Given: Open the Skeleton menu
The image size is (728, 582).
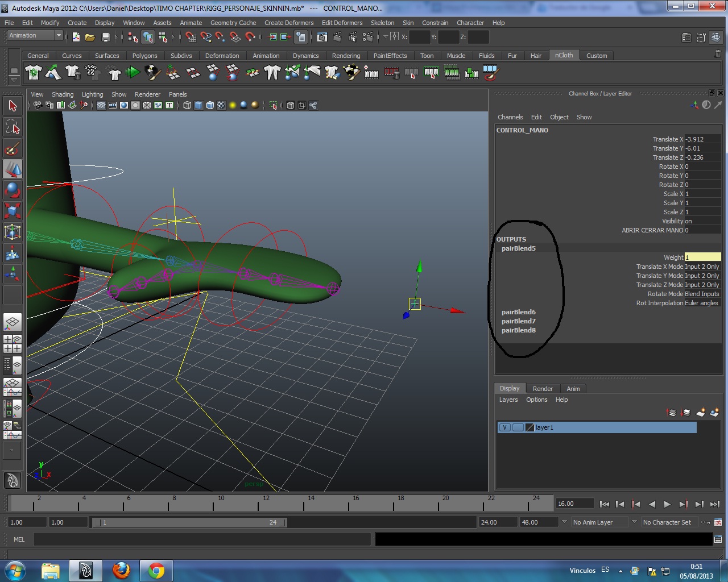Looking at the screenshot, I should (382, 23).
